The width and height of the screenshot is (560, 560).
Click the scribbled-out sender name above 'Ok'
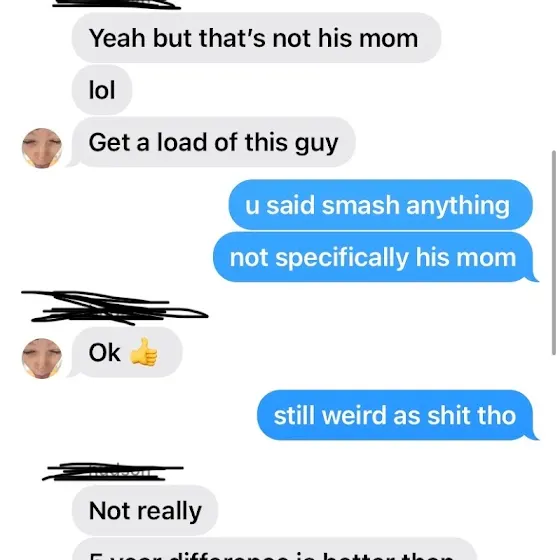coord(114,308)
